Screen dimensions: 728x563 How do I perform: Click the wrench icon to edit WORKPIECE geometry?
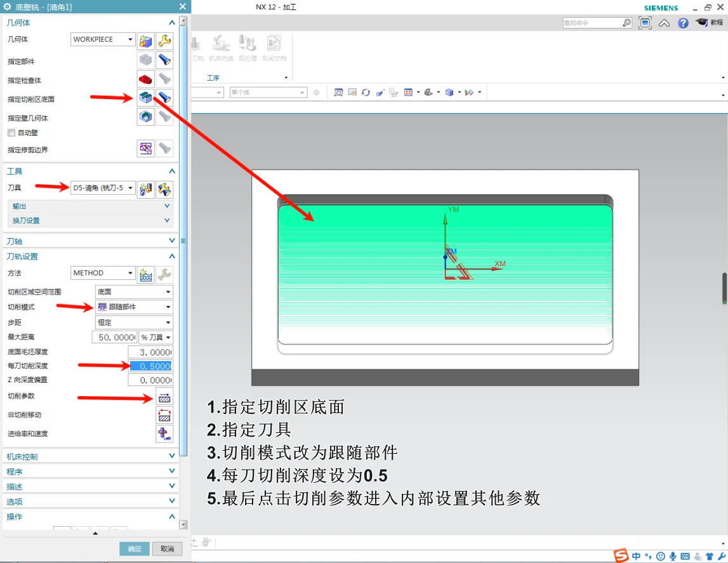[x=164, y=39]
